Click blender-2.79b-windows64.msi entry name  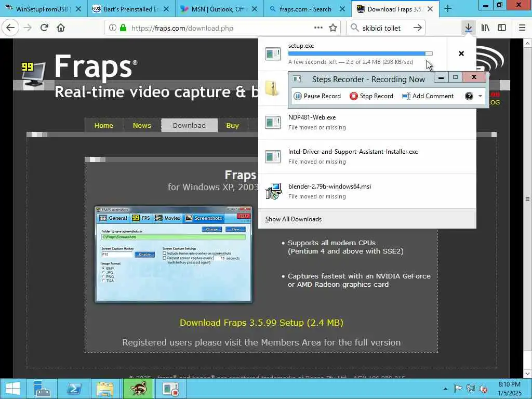click(329, 187)
